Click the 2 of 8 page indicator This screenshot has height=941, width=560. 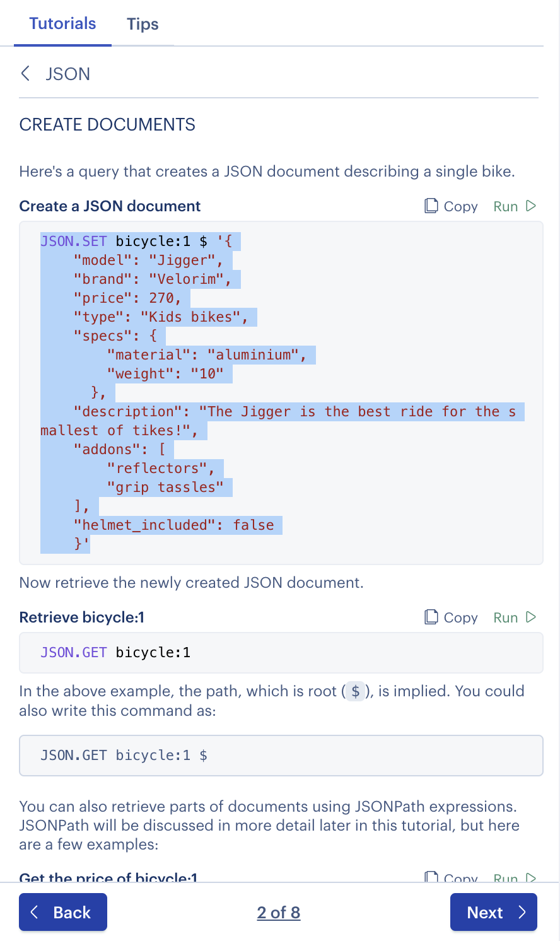click(279, 912)
